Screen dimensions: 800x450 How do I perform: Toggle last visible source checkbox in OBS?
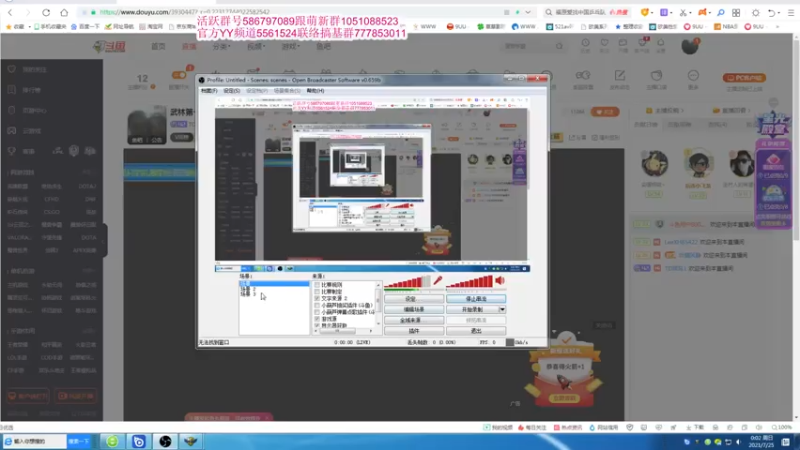click(317, 325)
